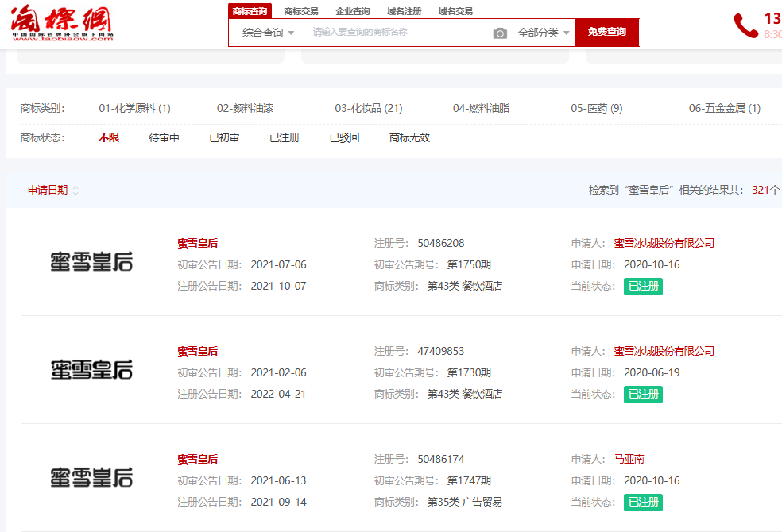The width and height of the screenshot is (782, 532).
Task: Expand the 全部分类 category dropdown
Action: pyautogui.click(x=544, y=33)
